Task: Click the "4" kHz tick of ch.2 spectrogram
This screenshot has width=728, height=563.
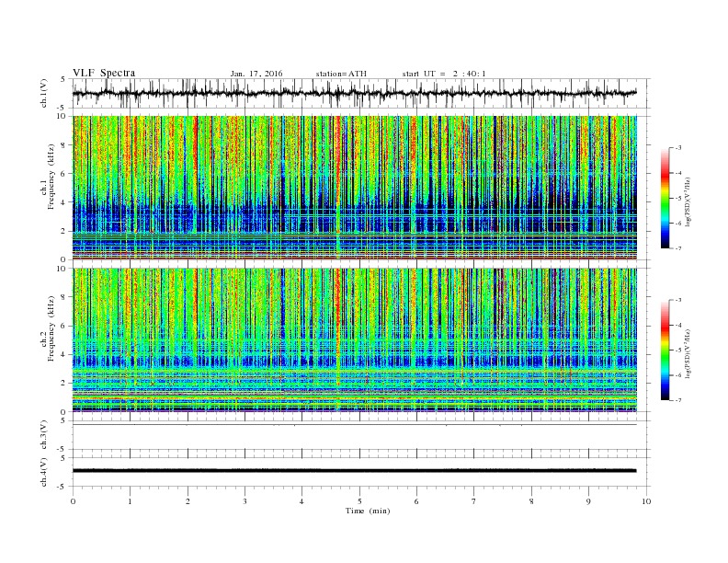Action: click(64, 355)
